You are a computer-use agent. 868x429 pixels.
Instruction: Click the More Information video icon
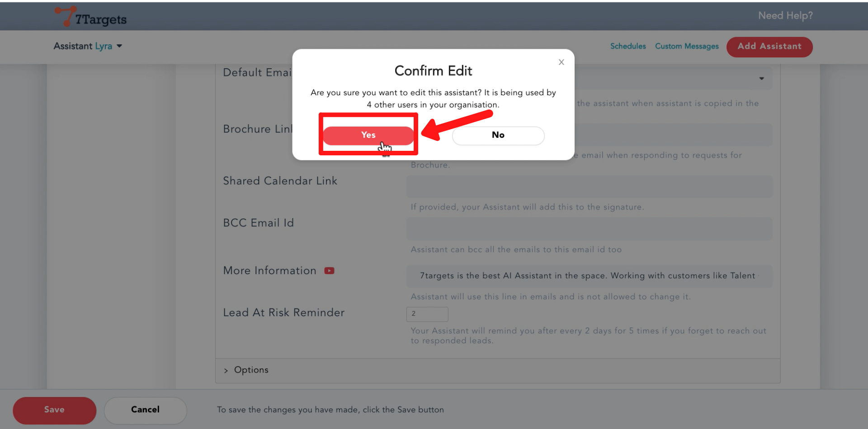click(x=329, y=271)
